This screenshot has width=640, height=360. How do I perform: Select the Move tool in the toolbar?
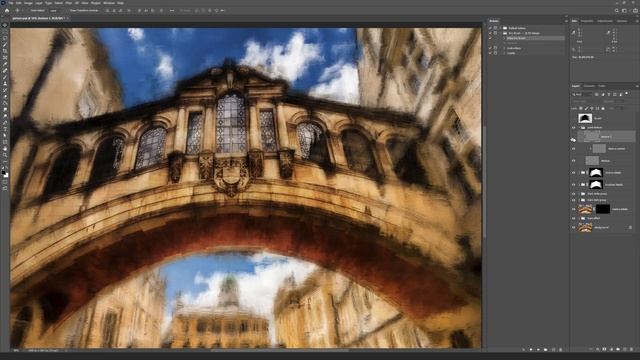pos(5,25)
